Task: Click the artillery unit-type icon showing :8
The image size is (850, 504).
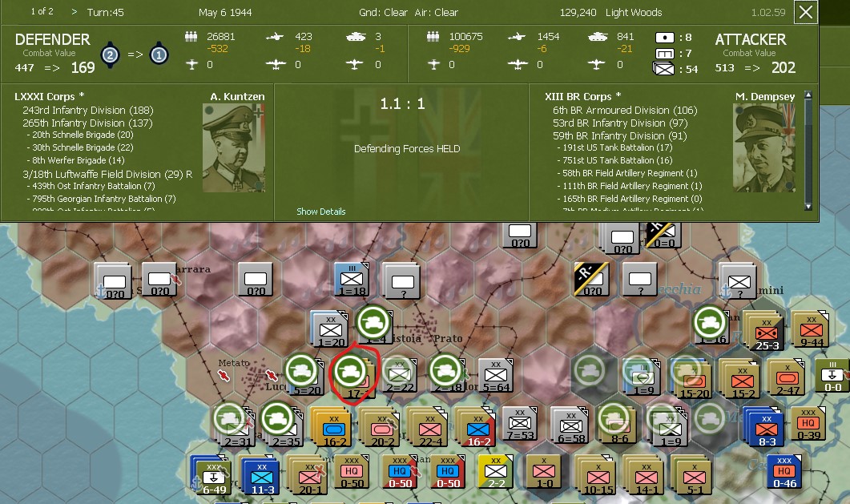Action: point(665,38)
